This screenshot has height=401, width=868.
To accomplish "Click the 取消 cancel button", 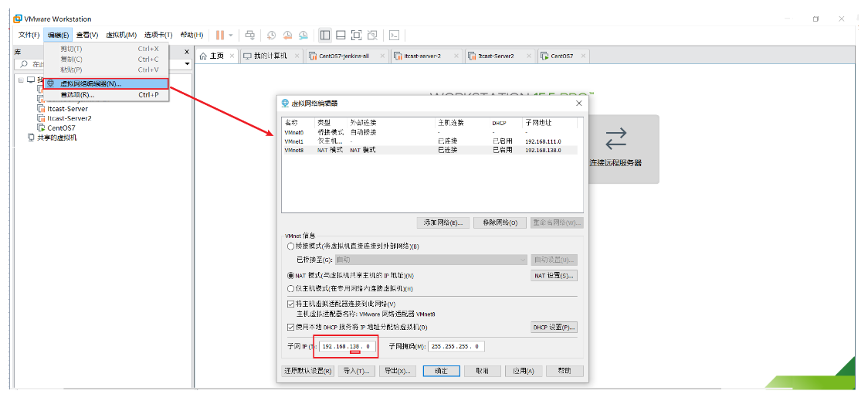I will [483, 371].
